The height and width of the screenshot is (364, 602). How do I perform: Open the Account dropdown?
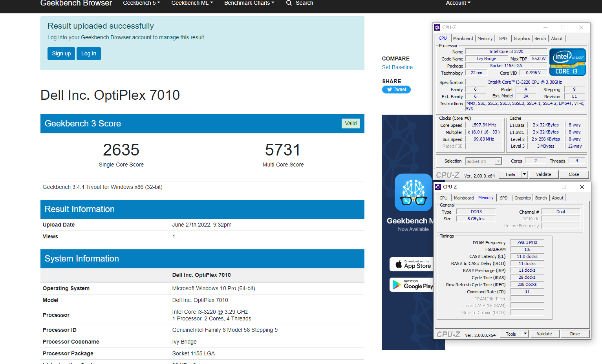click(x=458, y=3)
